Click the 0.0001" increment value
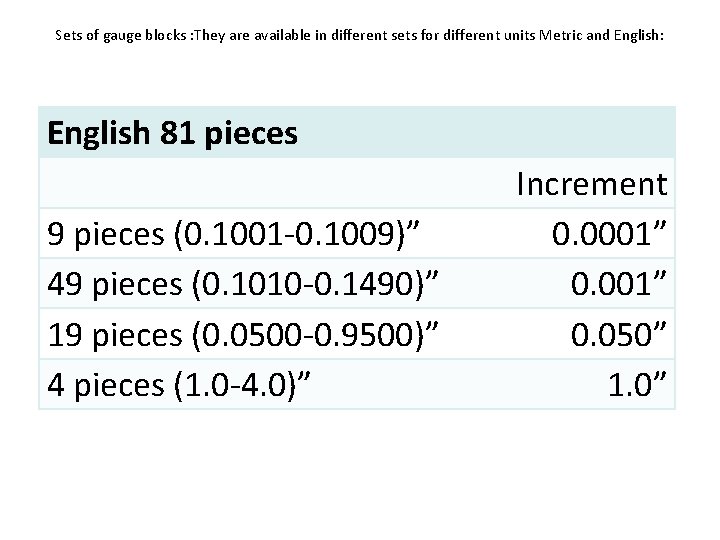720x540 pixels. pyautogui.click(x=609, y=234)
